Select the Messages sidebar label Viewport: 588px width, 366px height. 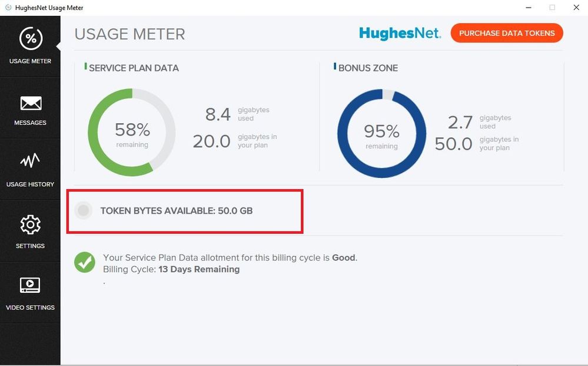pyautogui.click(x=31, y=123)
